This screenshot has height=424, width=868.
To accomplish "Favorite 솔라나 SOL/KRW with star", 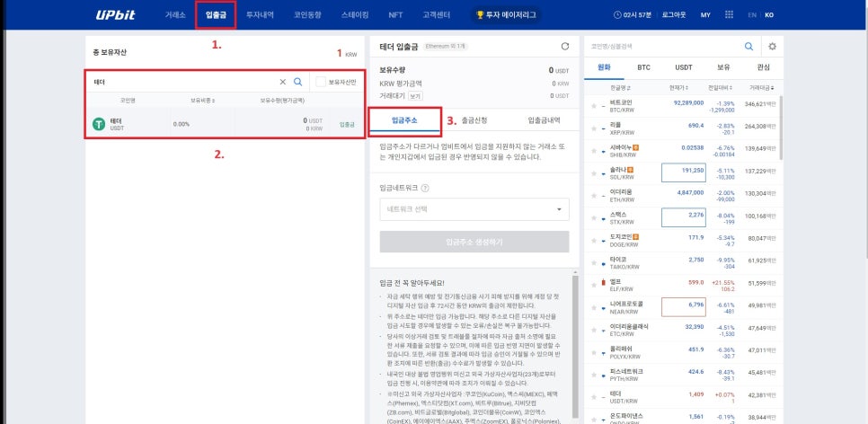I will (x=593, y=173).
